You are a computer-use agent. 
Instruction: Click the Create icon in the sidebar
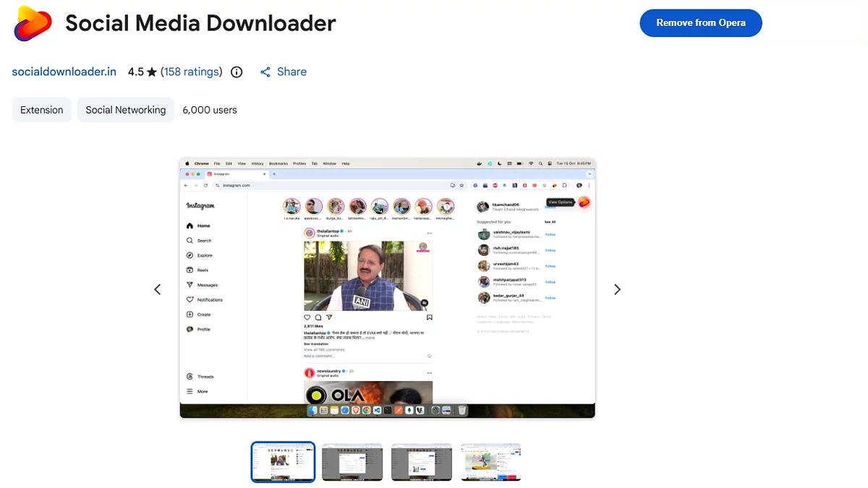(x=190, y=314)
